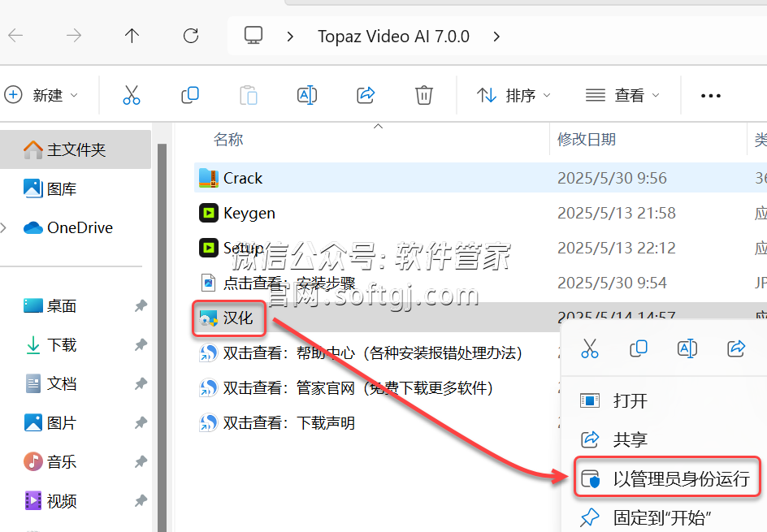Image resolution: width=767 pixels, height=532 pixels.
Task: Delete item using toolbar trash icon
Action: [x=423, y=95]
